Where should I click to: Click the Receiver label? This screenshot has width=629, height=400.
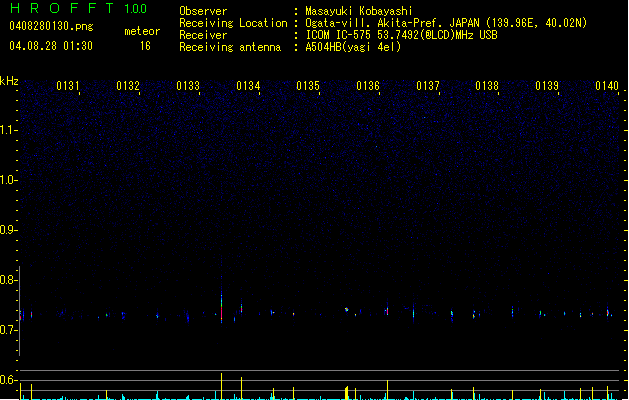click(x=203, y=35)
